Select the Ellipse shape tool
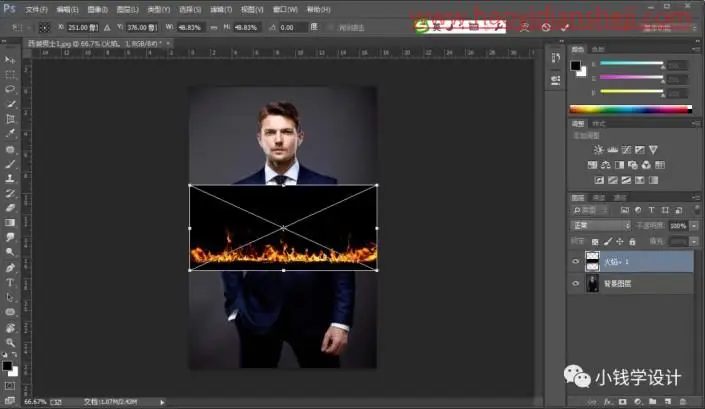This screenshot has height=409, width=705. tap(10, 312)
